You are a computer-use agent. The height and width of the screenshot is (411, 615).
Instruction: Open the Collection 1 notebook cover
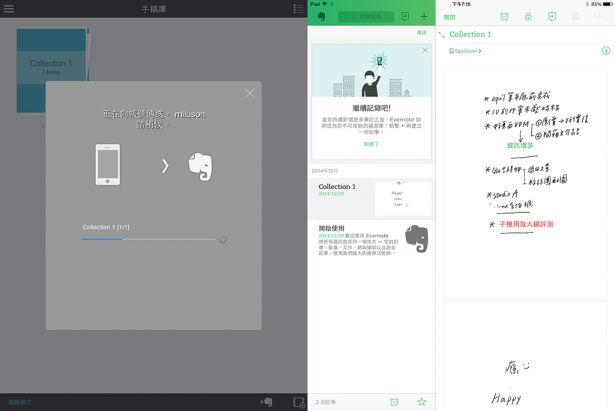51,71
